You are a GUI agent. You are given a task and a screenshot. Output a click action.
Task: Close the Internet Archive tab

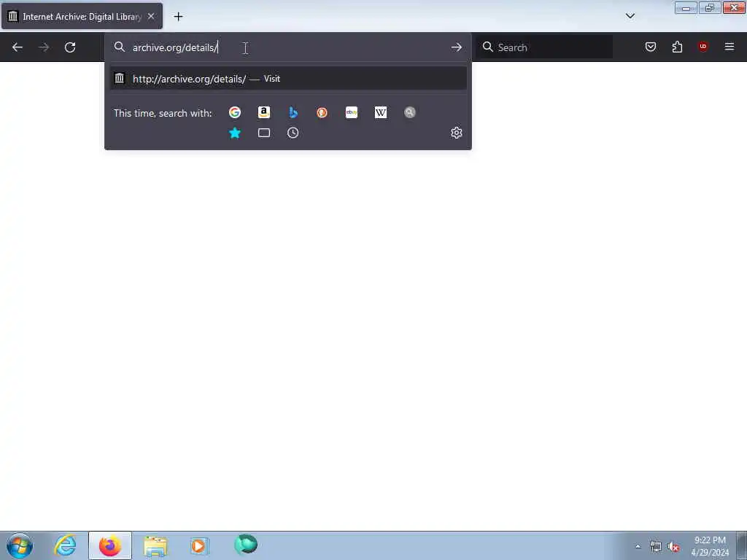[151, 16]
